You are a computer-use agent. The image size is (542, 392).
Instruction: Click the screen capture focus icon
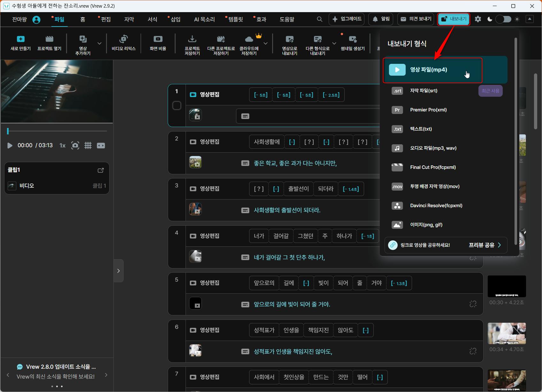pos(75,146)
